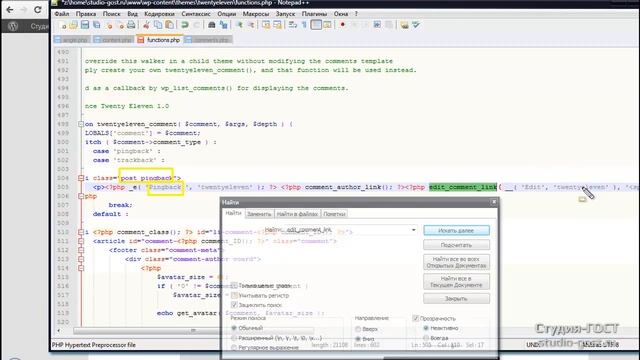Select 'Вниз' direction radio
The height and width of the screenshot is (360, 640).
pyautogui.click(x=358, y=339)
